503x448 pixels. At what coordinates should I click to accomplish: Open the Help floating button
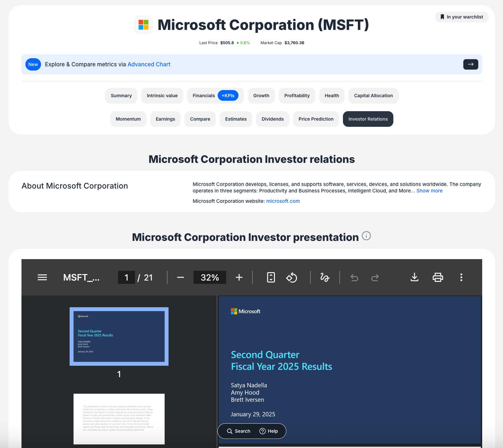pos(269,431)
